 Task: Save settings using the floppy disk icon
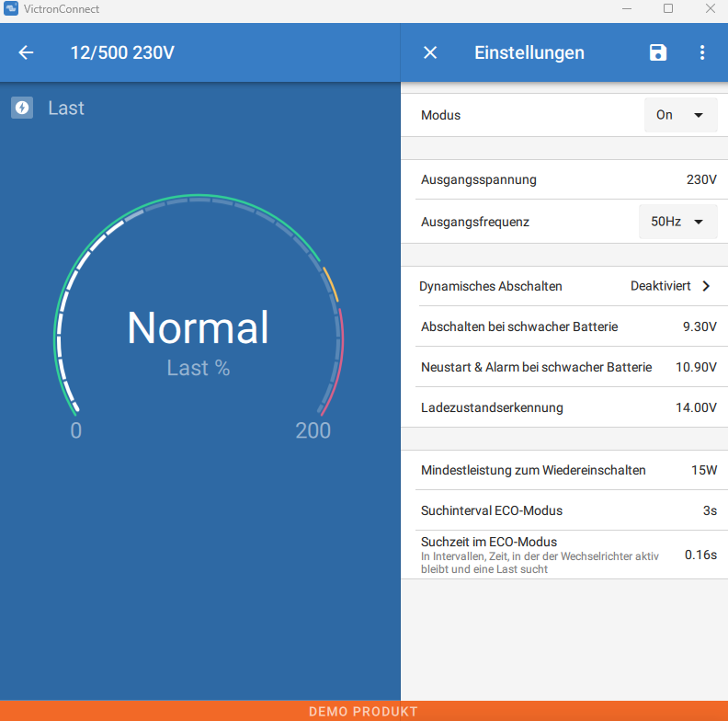(658, 52)
